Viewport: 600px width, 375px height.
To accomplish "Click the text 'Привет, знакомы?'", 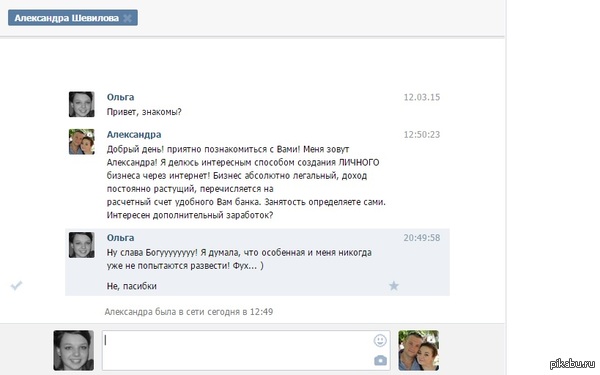I will pos(144,112).
